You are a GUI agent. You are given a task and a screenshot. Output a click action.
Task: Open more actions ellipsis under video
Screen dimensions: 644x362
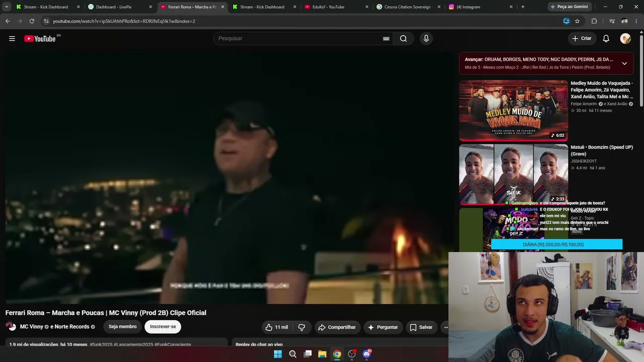tap(445, 327)
